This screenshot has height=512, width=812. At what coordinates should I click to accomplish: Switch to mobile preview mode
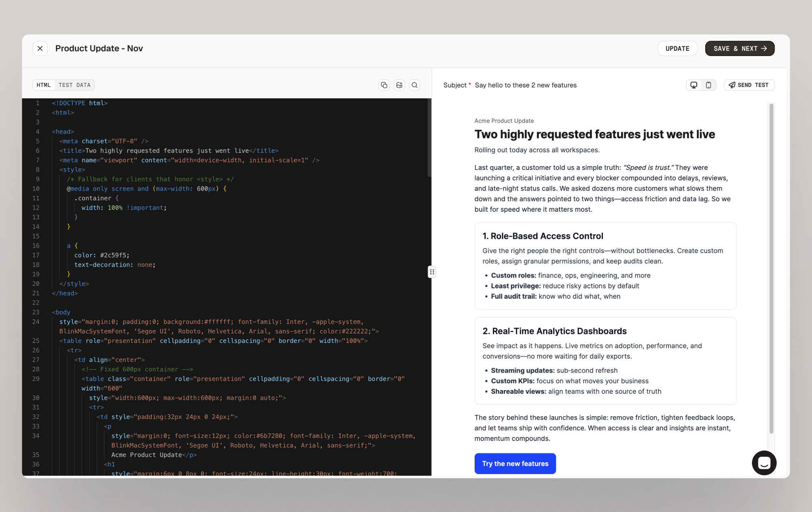click(x=708, y=85)
